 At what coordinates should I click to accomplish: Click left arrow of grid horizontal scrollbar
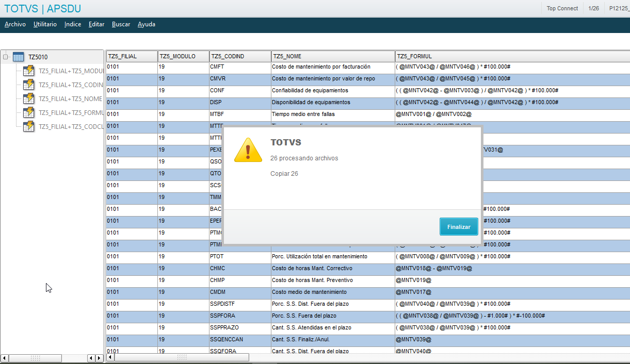[x=110, y=357]
